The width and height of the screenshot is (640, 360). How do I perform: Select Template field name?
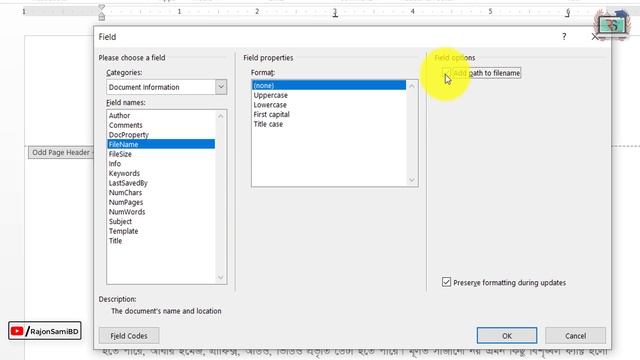coord(161,231)
